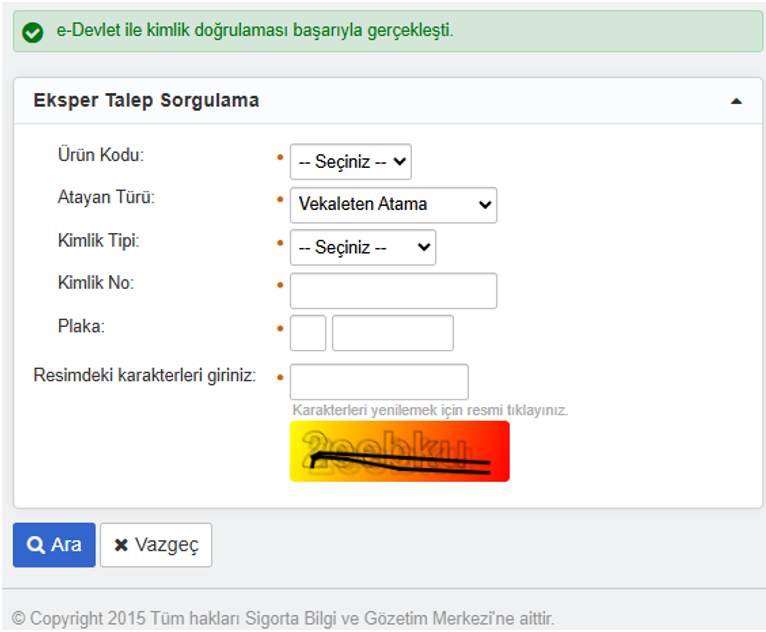Click the e-Devlet verification success message
Screen dimensions: 766x632
(254, 31)
